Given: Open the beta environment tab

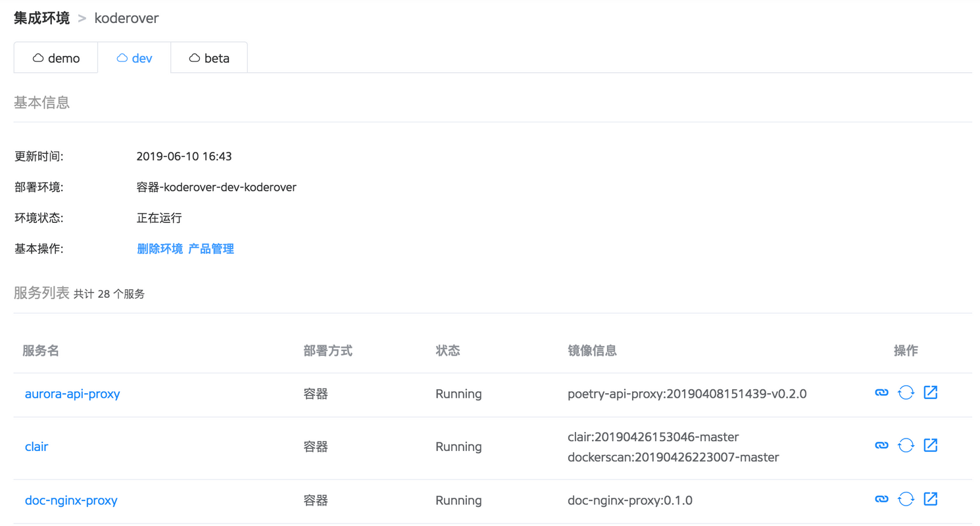Looking at the screenshot, I should tap(209, 58).
